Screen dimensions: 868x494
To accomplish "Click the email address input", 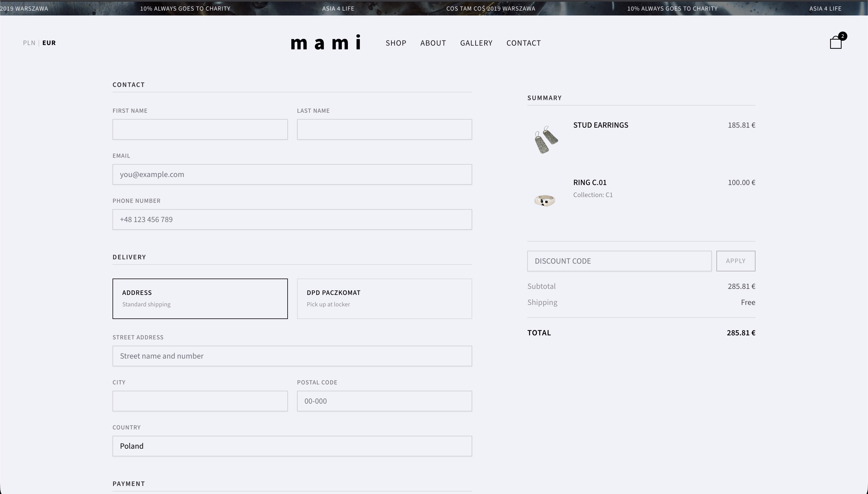I will click(292, 174).
